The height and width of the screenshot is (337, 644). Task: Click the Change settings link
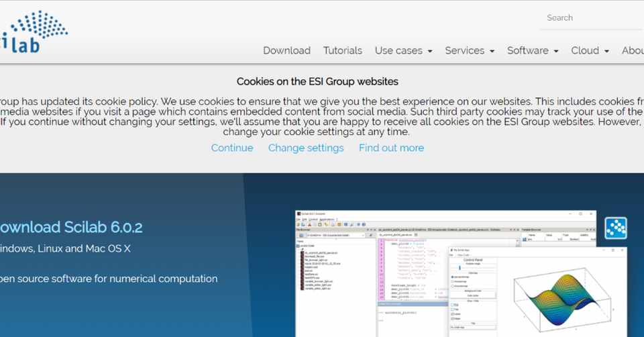click(306, 148)
